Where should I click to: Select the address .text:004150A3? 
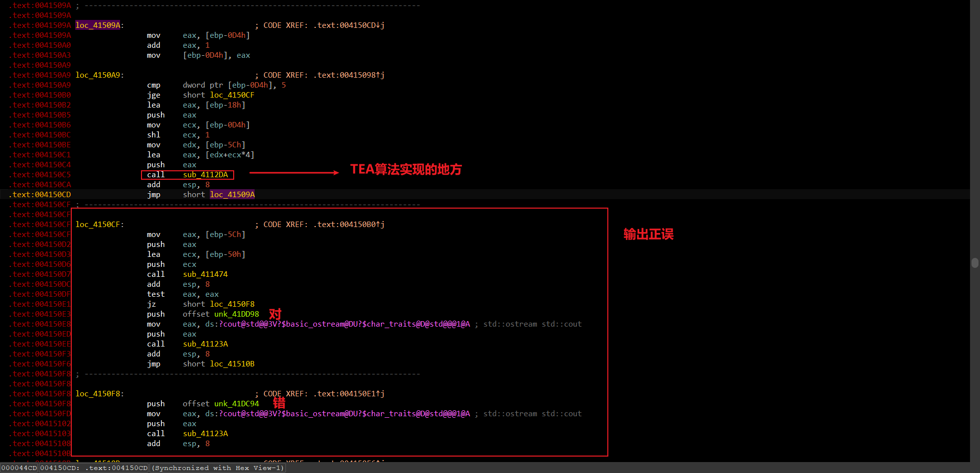(x=40, y=55)
